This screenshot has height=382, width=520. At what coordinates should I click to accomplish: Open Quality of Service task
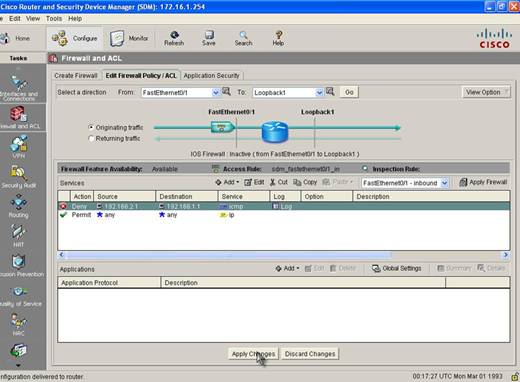coord(21,296)
